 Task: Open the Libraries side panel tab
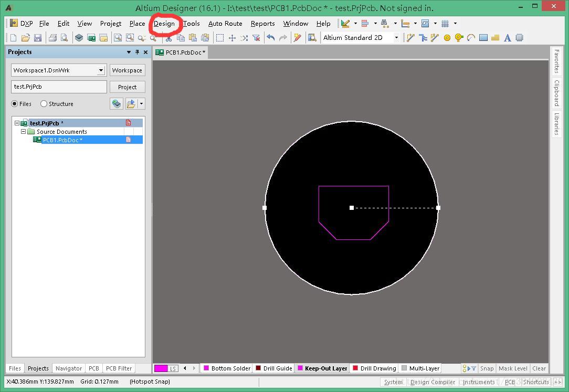click(556, 123)
